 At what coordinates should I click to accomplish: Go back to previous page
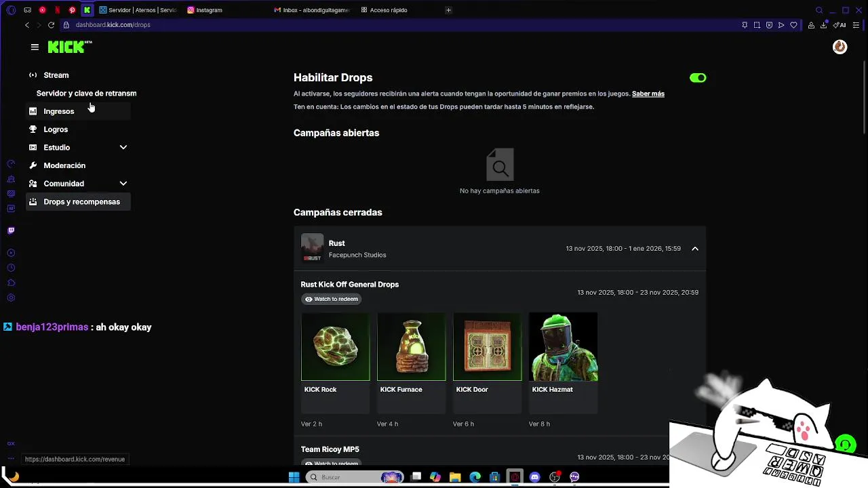point(27,25)
